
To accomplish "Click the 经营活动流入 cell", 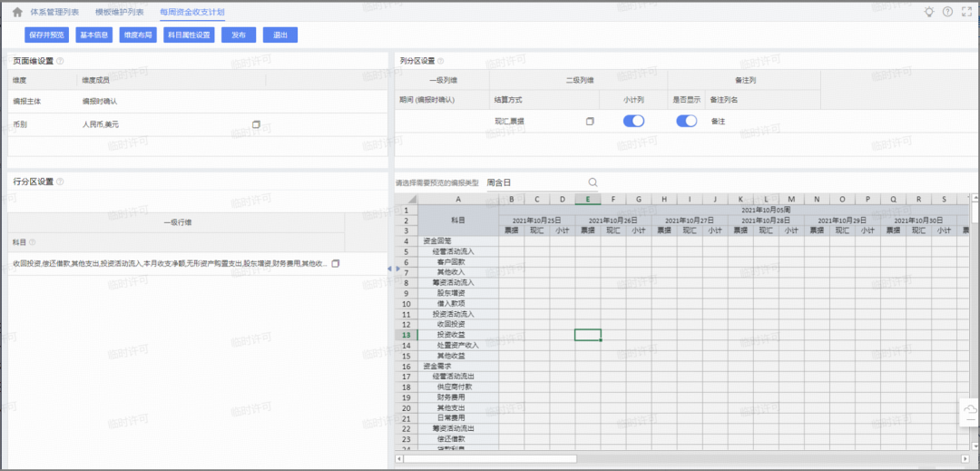I will [x=458, y=251].
